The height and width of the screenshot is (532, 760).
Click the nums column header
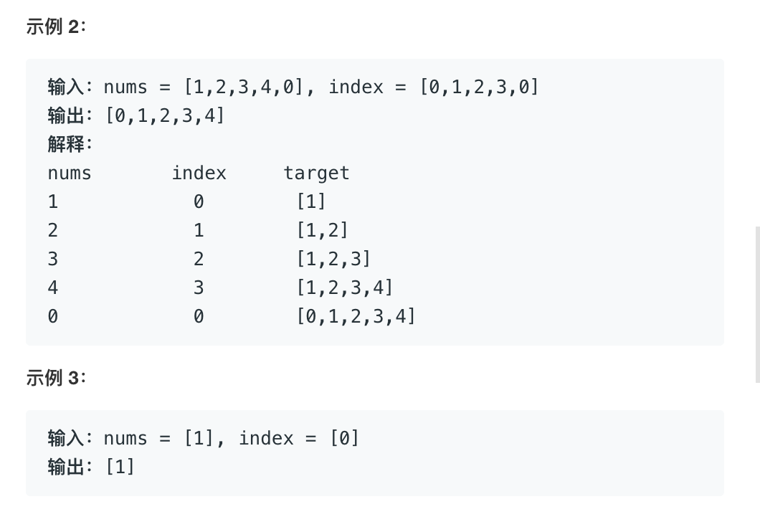(x=70, y=174)
